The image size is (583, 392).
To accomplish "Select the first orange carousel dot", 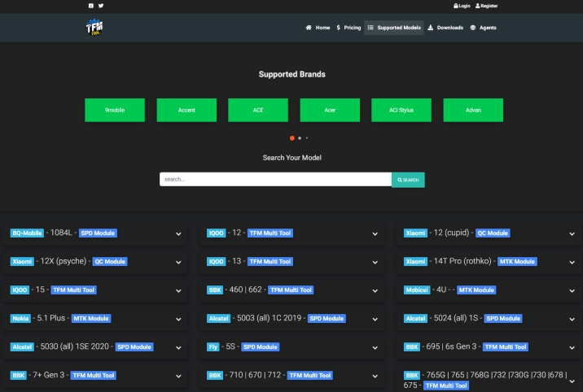I will 292,138.
